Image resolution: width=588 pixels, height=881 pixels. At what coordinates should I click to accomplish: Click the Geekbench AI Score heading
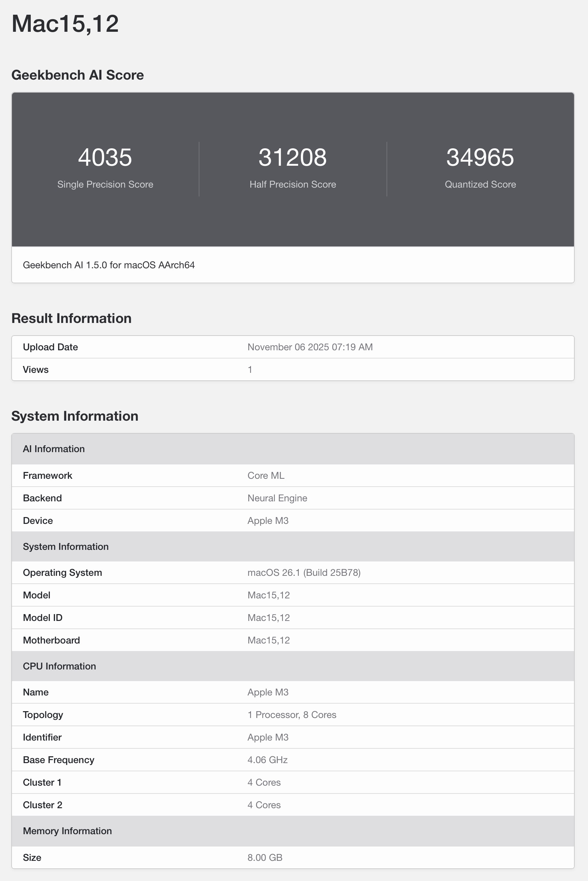click(77, 75)
